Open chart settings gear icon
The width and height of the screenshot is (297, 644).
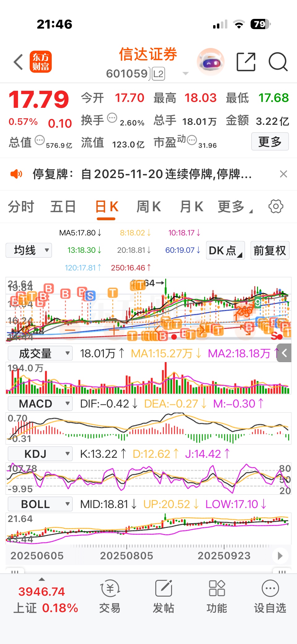(x=276, y=206)
